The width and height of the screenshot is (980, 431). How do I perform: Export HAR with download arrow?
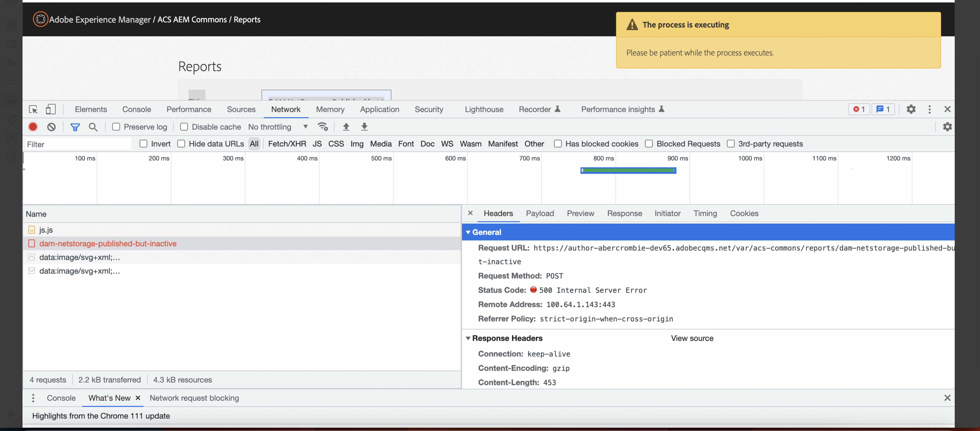[364, 127]
